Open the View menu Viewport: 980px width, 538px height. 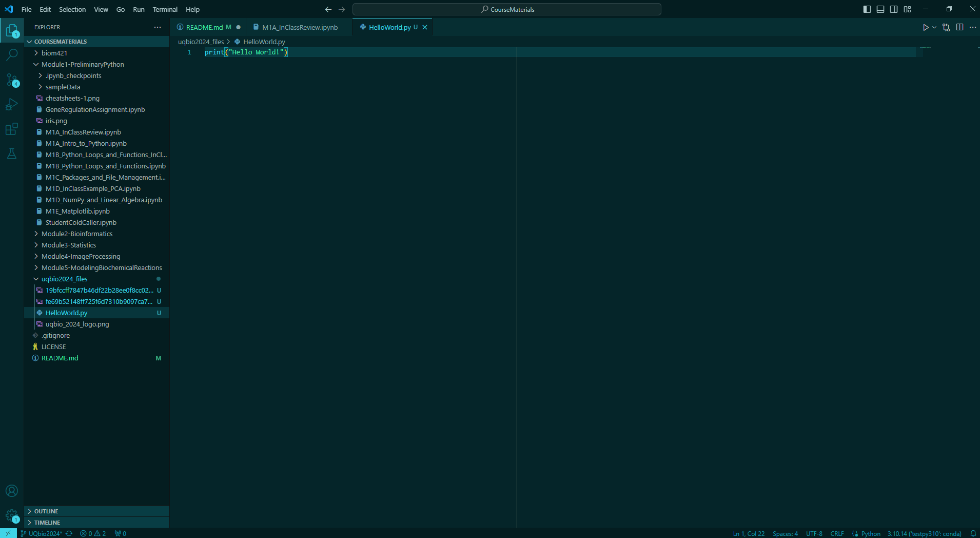tap(101, 9)
